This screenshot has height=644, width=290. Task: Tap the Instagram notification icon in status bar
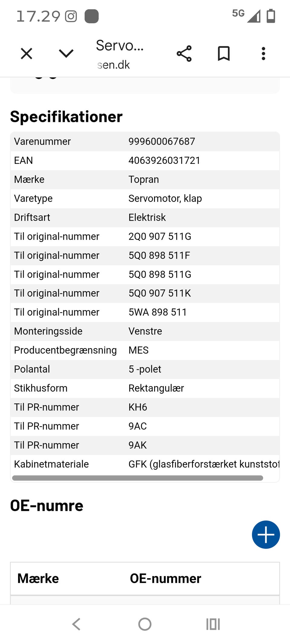(71, 16)
